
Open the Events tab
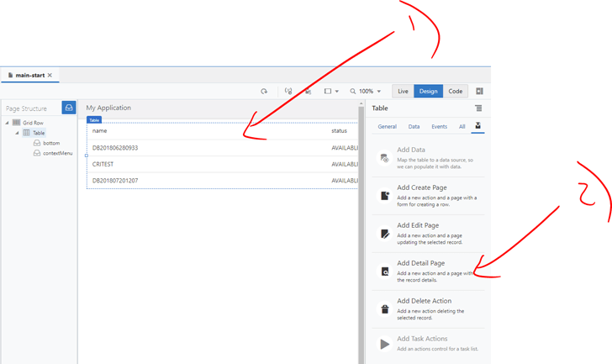click(439, 127)
